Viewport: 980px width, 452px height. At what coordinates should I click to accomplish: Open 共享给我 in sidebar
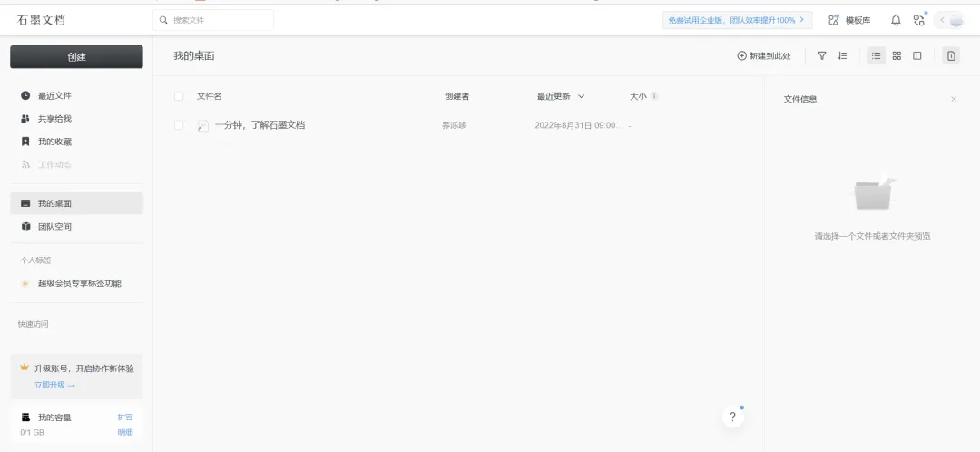[76, 119]
